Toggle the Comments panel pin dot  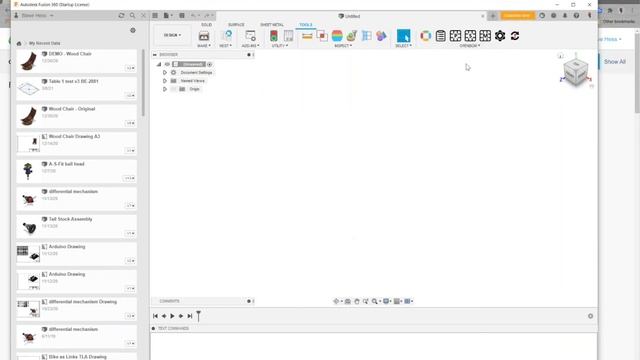pyautogui.click(x=249, y=301)
